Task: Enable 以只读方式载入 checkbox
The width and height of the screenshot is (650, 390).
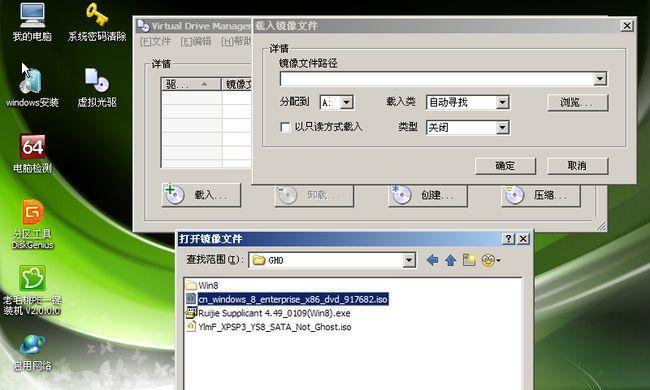Action: click(285, 127)
